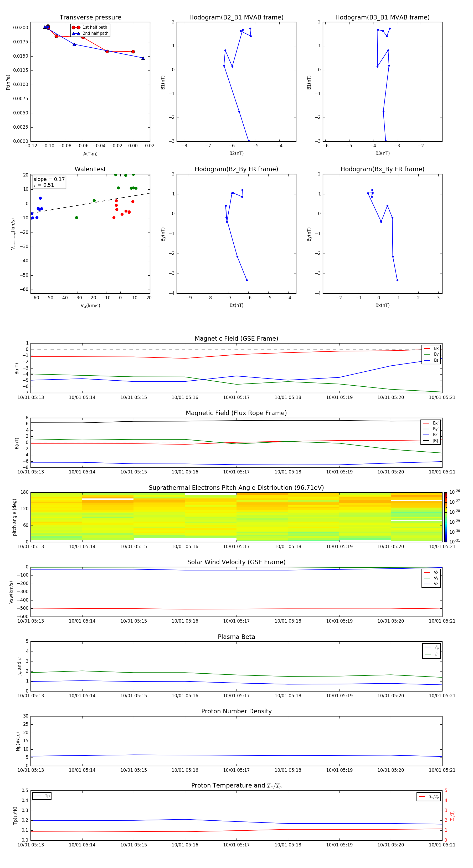Click the 'Hodogram(Bz_By FR frame)' title
Screen dimensions: 473x868
point(236,169)
